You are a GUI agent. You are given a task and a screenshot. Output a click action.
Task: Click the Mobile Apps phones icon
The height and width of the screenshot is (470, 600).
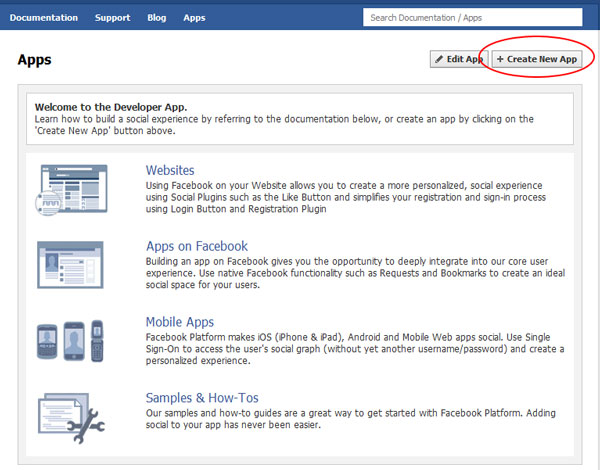[72, 340]
